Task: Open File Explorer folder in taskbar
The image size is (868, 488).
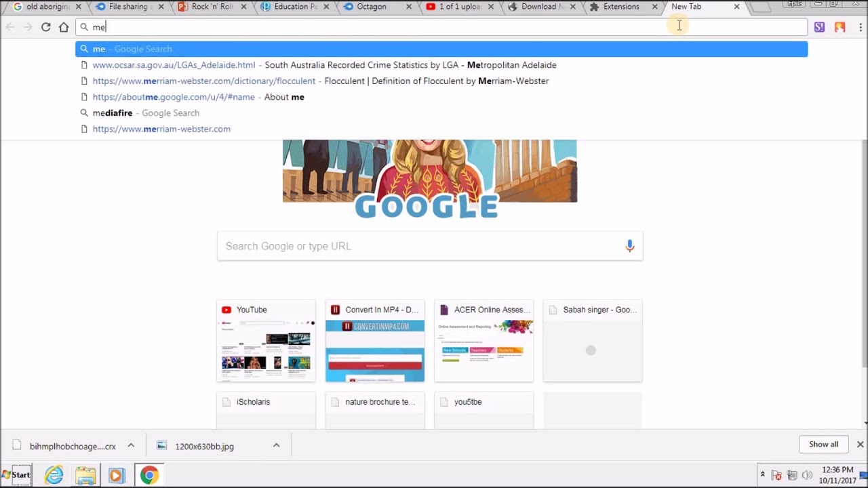Action: [85, 475]
